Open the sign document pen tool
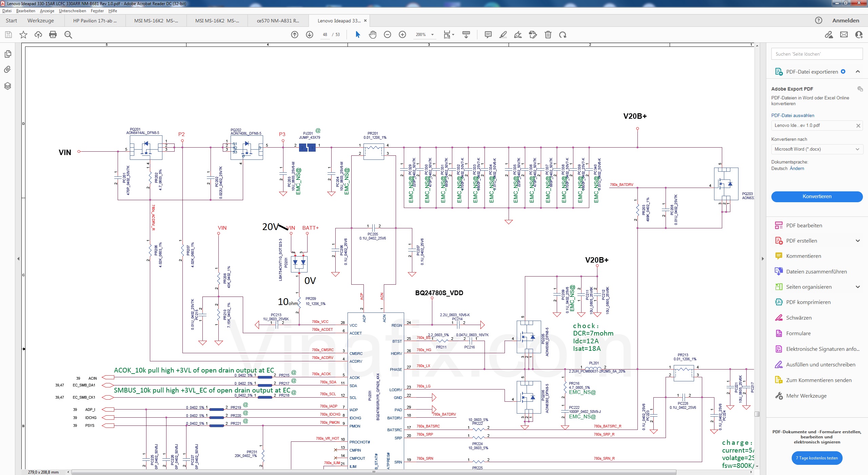 pyautogui.click(x=518, y=35)
